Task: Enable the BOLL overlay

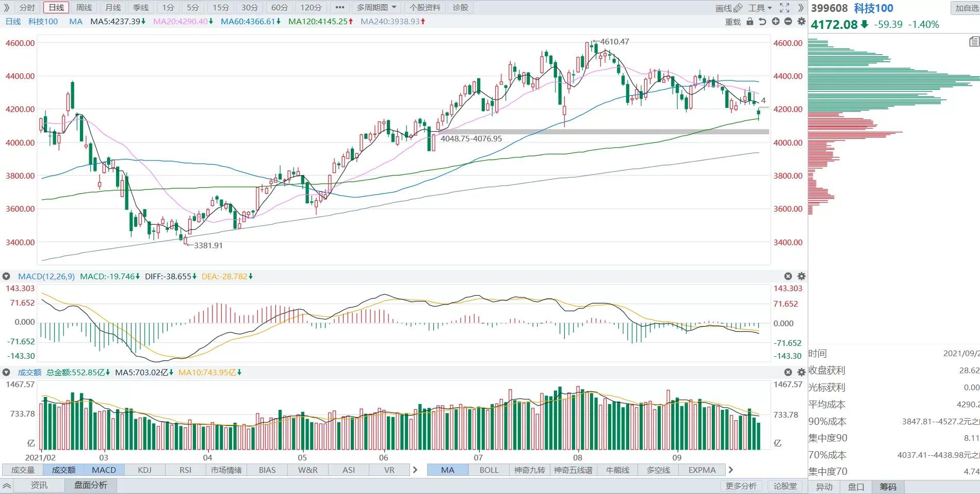Action: tap(489, 470)
